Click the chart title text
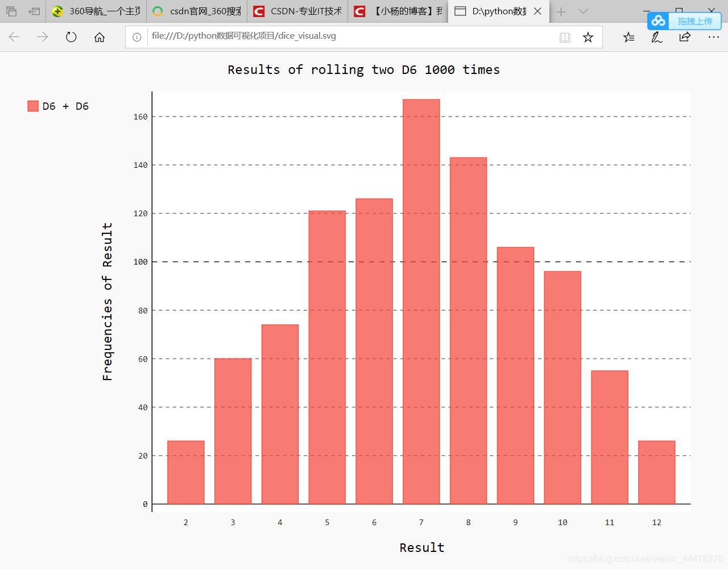Image resolution: width=728 pixels, height=569 pixels. pos(364,69)
